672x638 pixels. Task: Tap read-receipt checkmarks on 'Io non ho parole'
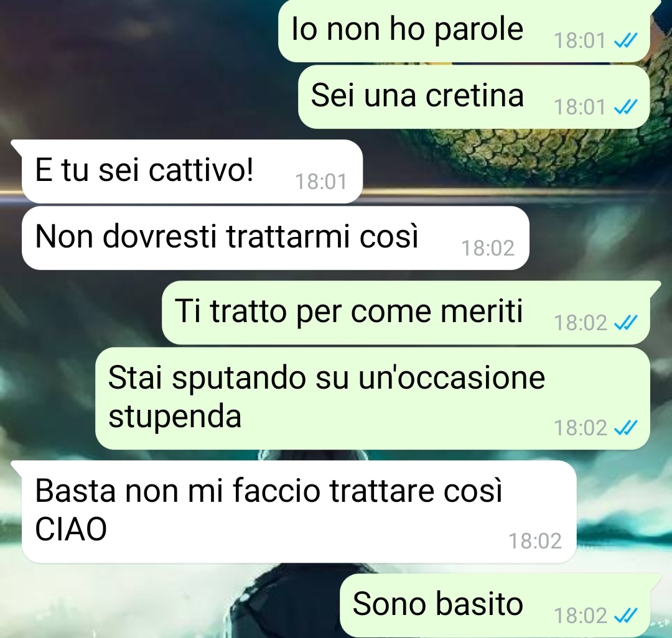[x=626, y=40]
